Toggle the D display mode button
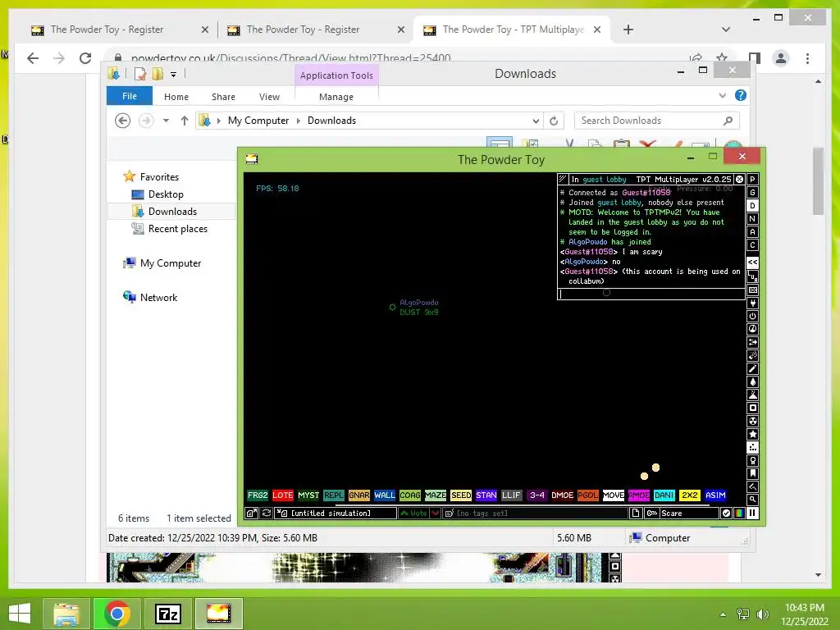840x630 pixels. tap(753, 206)
